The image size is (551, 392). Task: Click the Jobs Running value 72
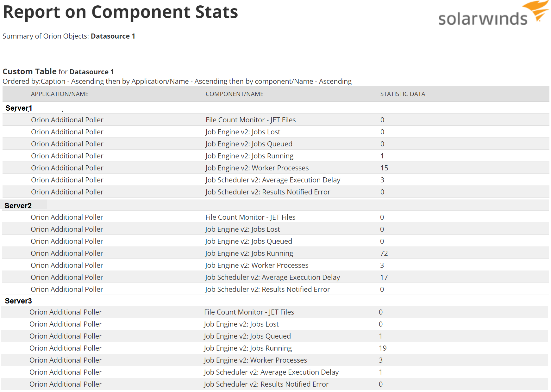coord(384,254)
